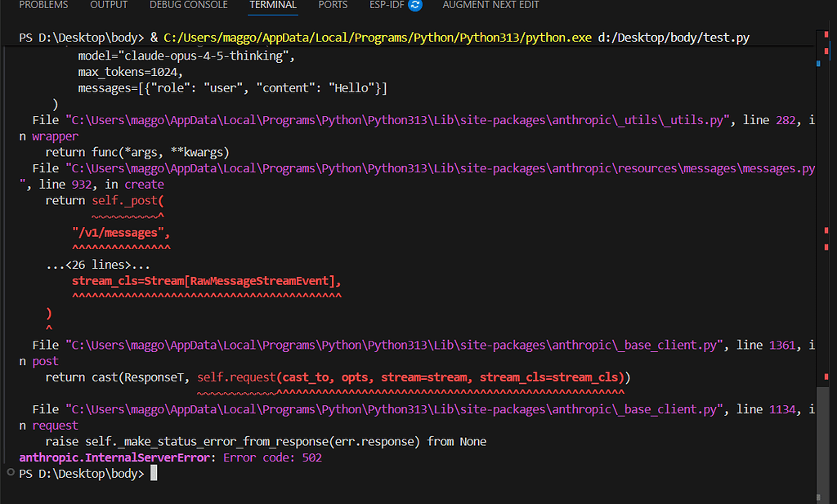The image size is (837, 504).
Task: Click the "wrapper" function name
Action: [x=55, y=136]
